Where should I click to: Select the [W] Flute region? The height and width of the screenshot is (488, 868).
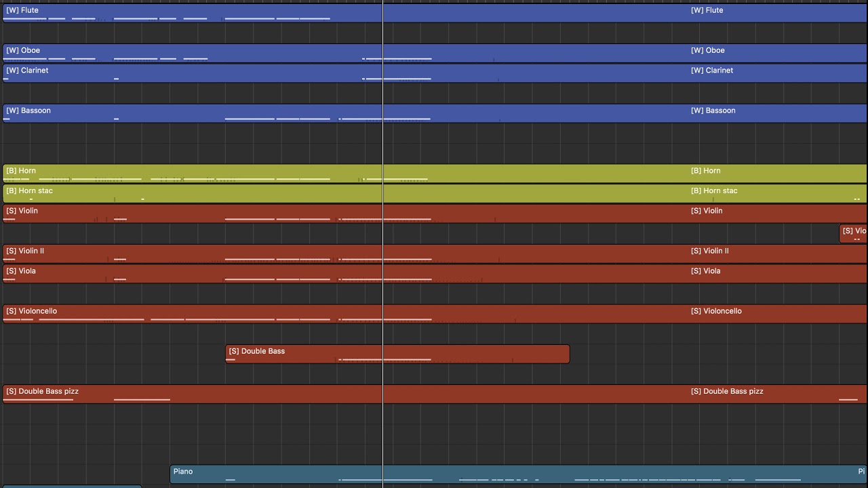pyautogui.click(x=435, y=14)
